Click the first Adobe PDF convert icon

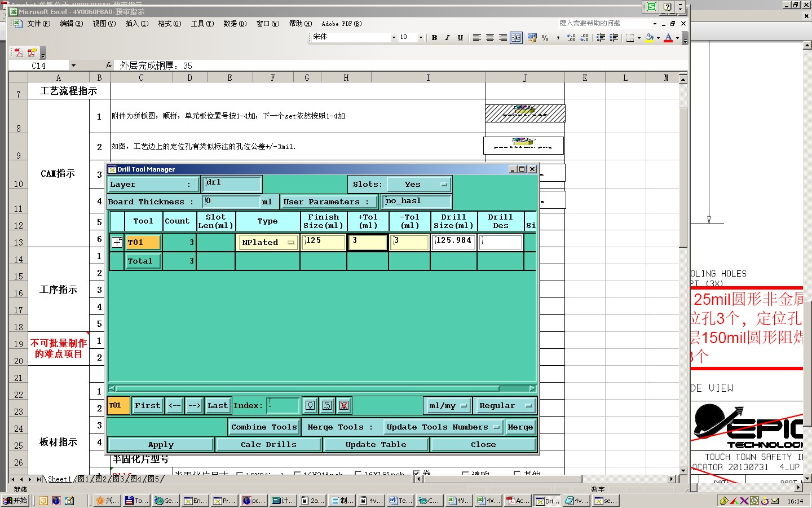(19, 52)
